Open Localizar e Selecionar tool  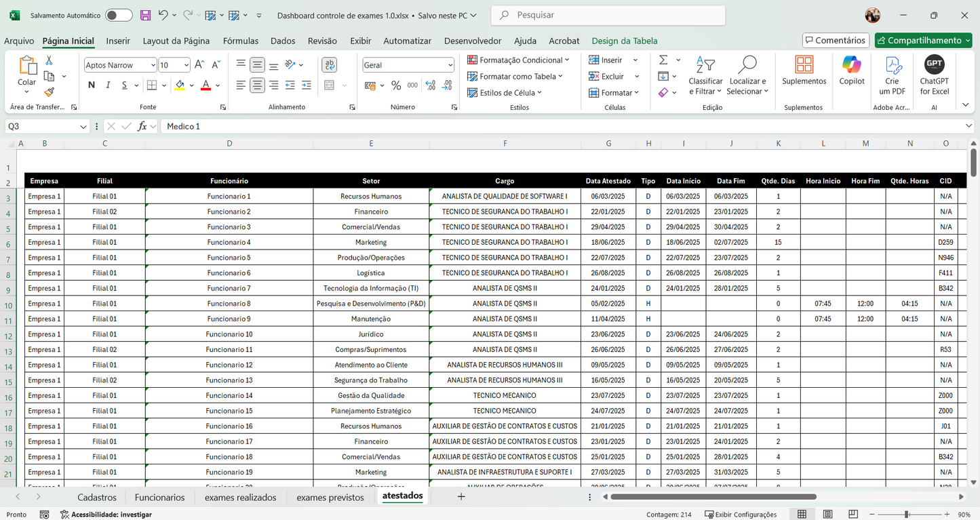click(x=747, y=75)
